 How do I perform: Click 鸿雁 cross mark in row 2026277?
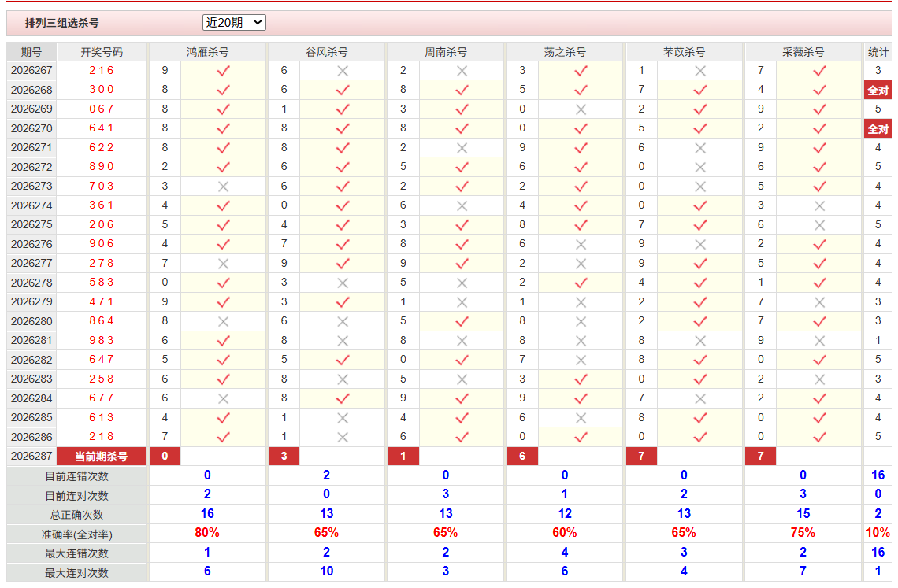pos(224,264)
